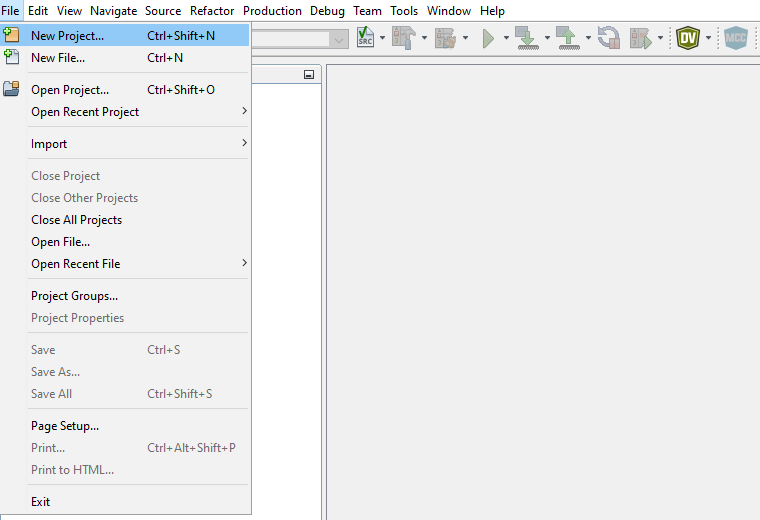Click Exit at bottom of File menu
Screen dimensions: 760x520
(x=40, y=502)
